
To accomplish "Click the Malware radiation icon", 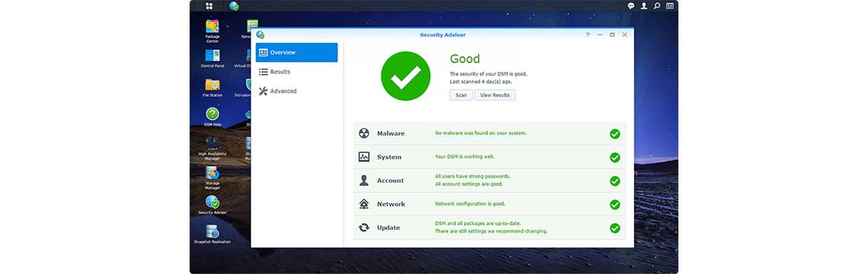I will [364, 133].
